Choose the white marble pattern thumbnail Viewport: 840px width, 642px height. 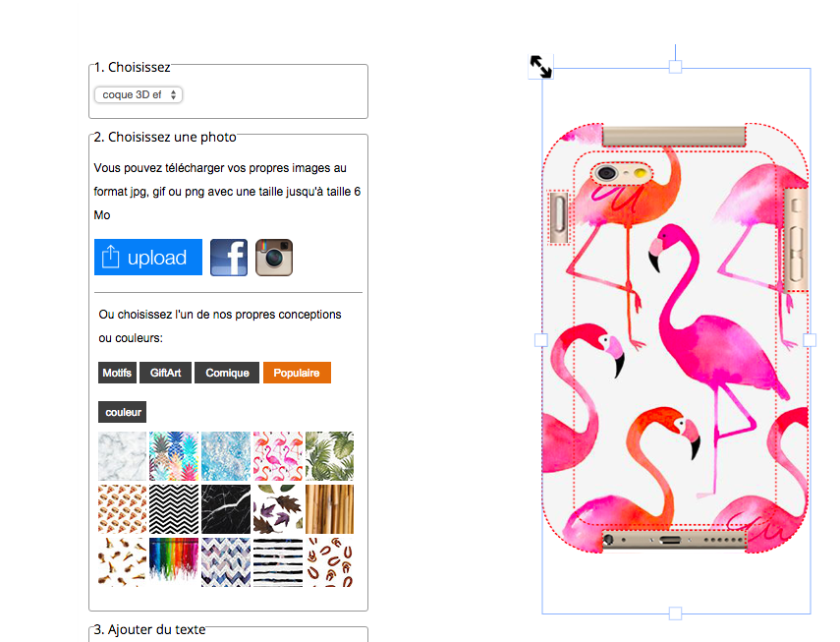122,456
